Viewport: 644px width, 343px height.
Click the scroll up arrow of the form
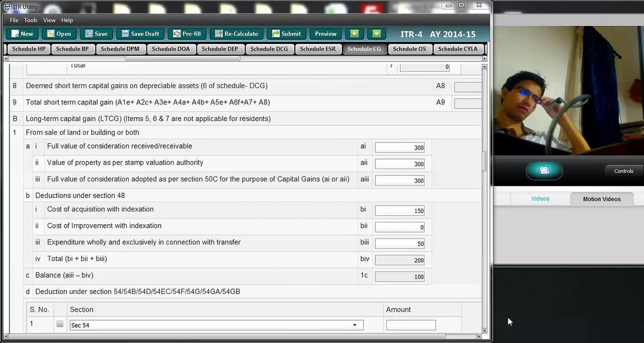tap(485, 68)
